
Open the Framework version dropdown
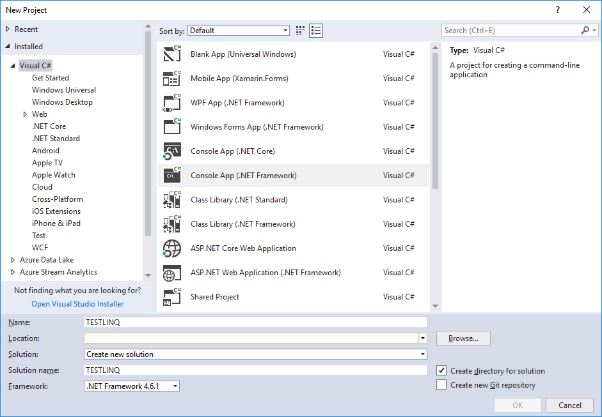tap(132, 386)
